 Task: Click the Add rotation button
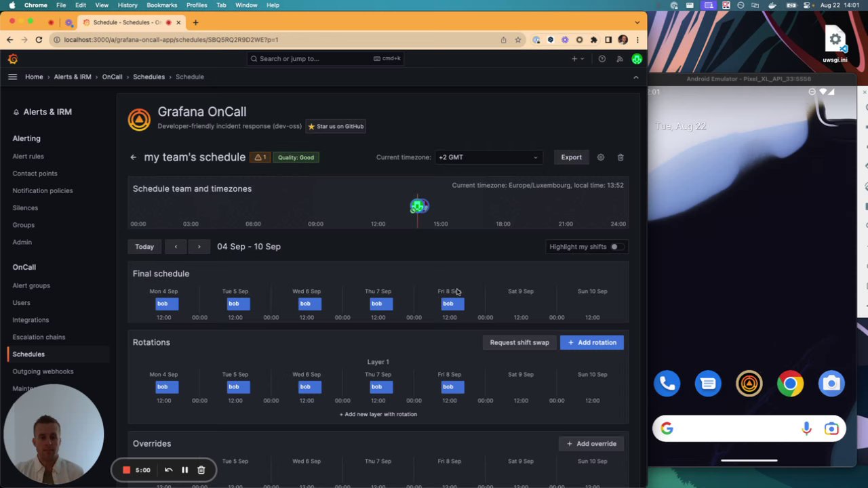(592, 342)
